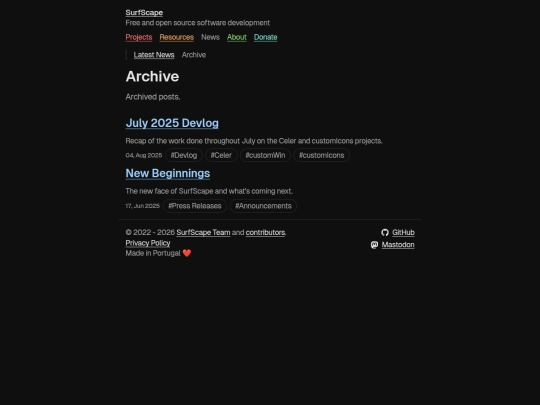Open the contributors link

[x=265, y=232]
